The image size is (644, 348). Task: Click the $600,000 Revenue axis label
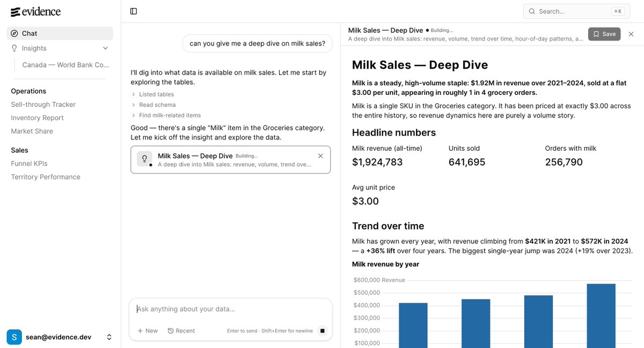[379, 280]
